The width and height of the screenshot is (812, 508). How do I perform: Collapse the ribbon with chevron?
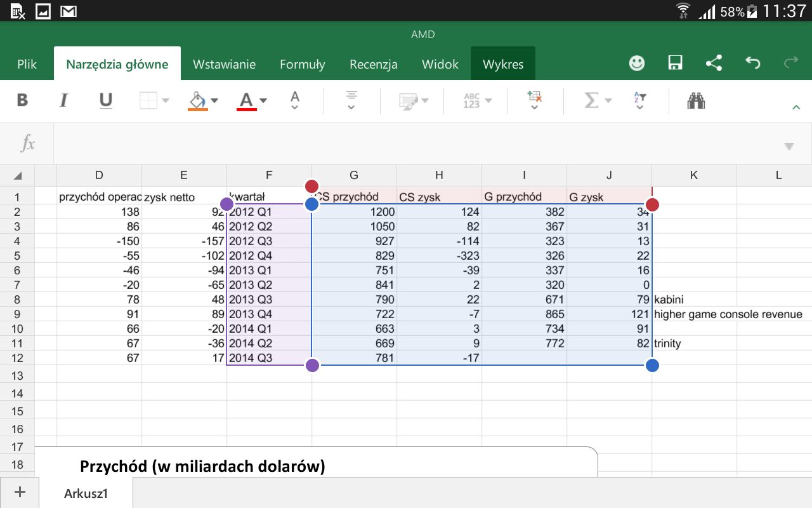click(x=796, y=108)
